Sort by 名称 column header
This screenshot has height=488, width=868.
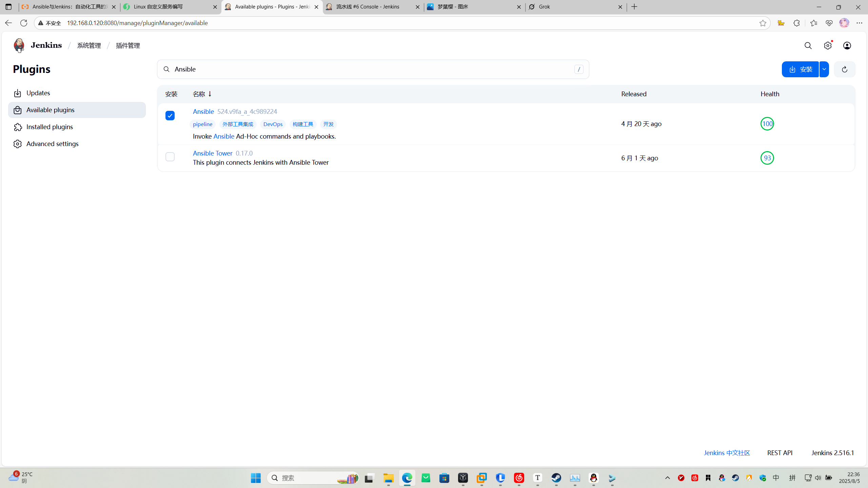coord(202,94)
